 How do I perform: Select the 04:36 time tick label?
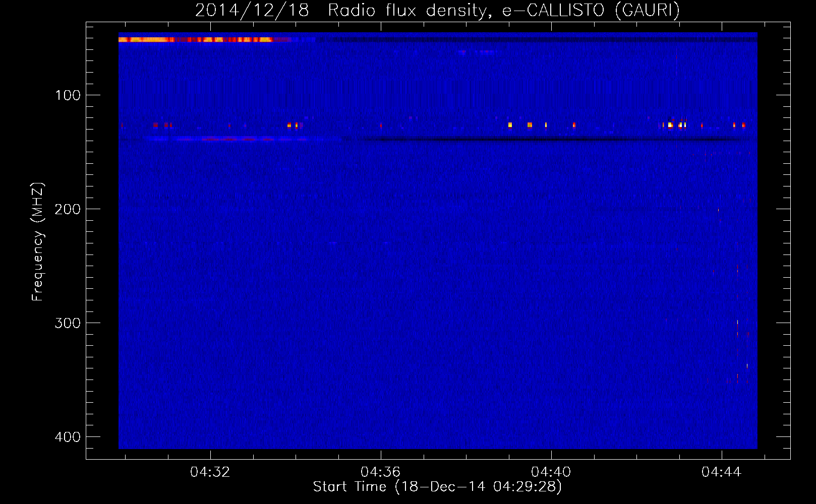click(380, 472)
